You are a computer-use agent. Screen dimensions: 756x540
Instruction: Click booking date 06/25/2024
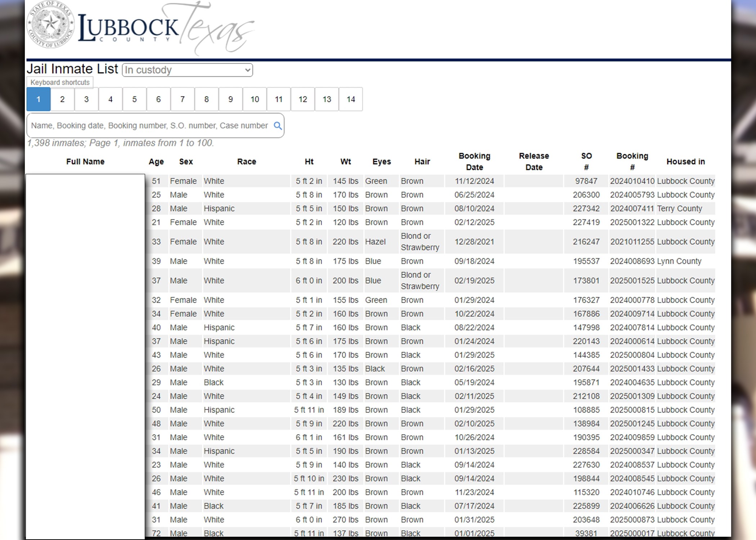474,195
